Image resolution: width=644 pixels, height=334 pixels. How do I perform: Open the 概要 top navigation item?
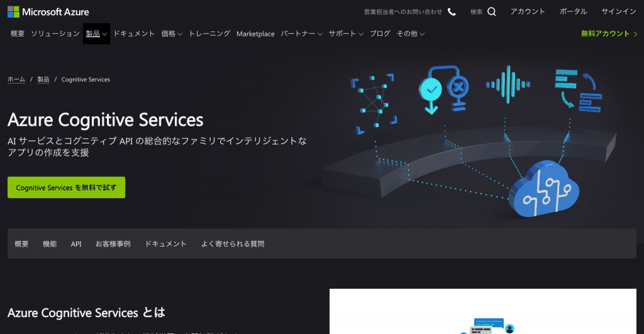(x=17, y=34)
